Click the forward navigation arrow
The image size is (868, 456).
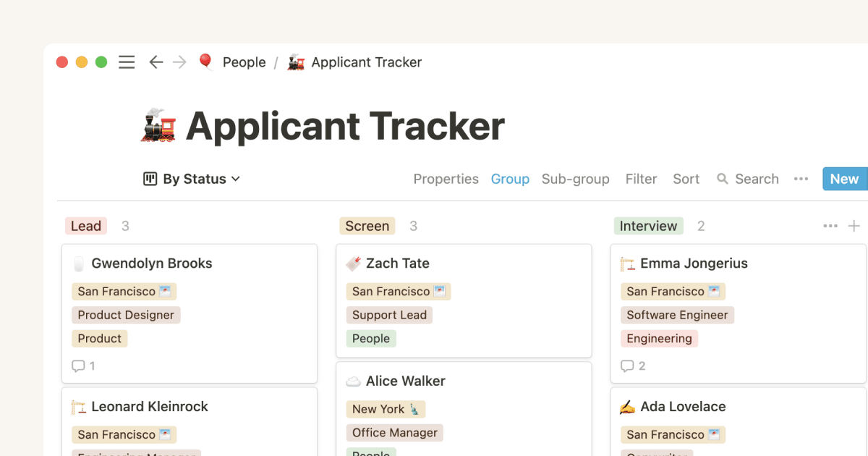[x=179, y=62]
